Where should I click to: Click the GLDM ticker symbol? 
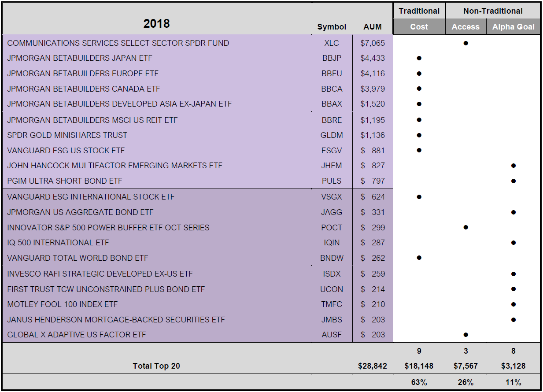332,135
